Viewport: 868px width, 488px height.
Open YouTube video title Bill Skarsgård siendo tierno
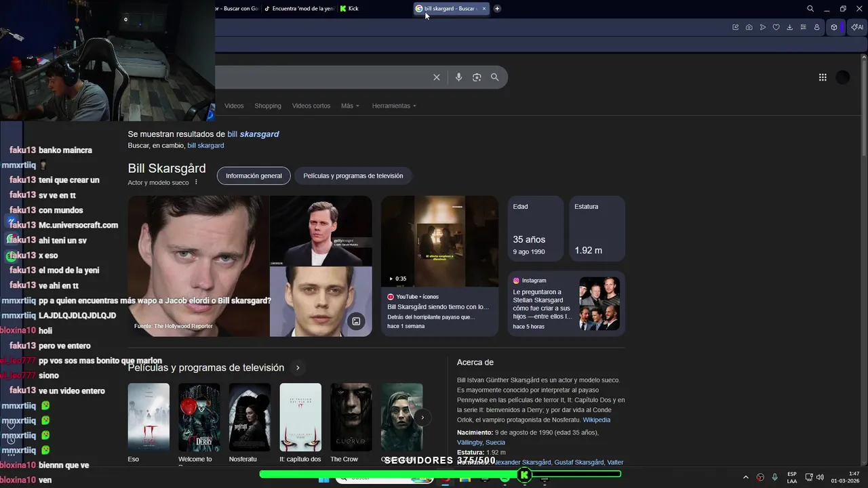tap(438, 307)
